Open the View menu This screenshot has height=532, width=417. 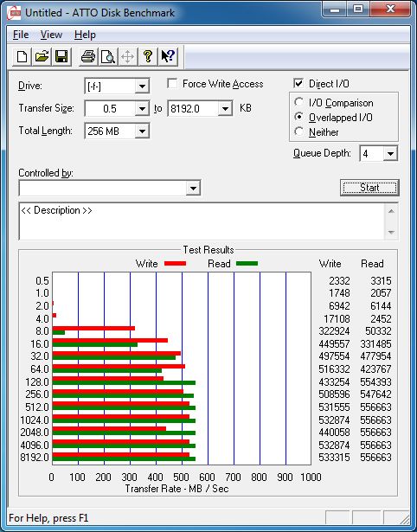point(51,35)
